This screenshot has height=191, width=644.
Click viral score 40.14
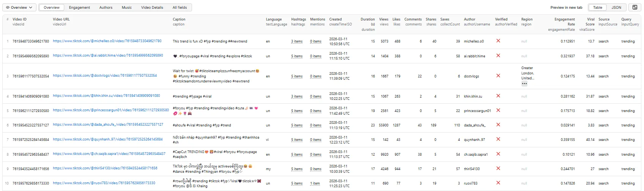590,140
